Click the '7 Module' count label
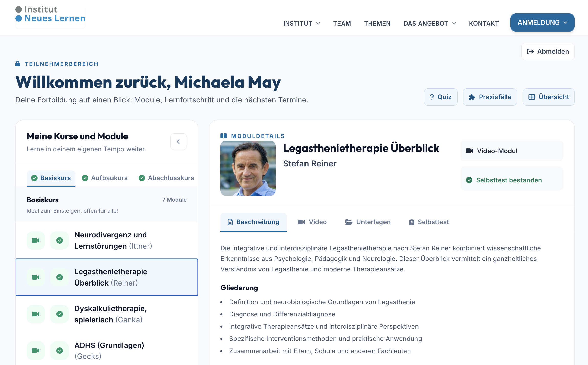Screen dimensions: 588x365 click(174, 200)
